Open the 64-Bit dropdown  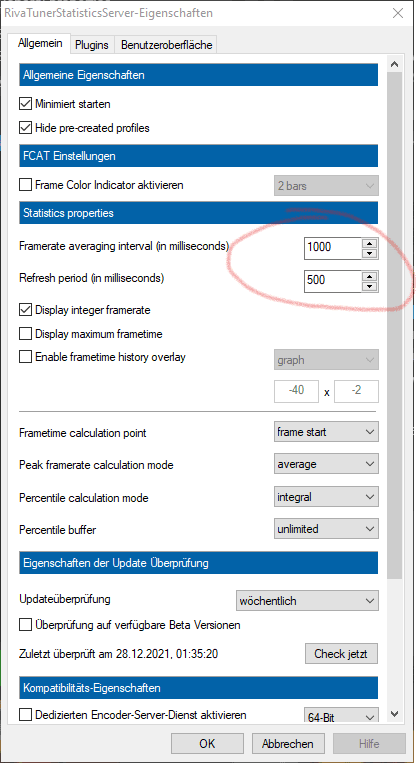[x=341, y=717]
